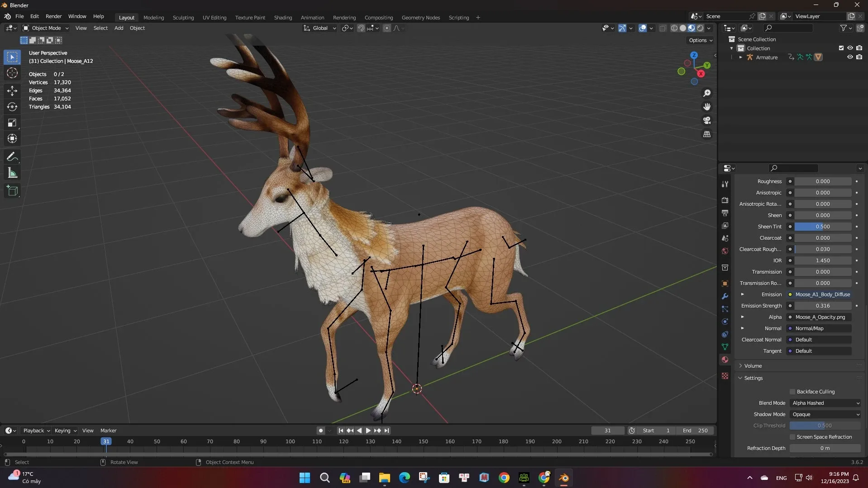Image resolution: width=868 pixels, height=488 pixels.
Task: Switch to the UV Editing workspace
Action: click(x=214, y=17)
